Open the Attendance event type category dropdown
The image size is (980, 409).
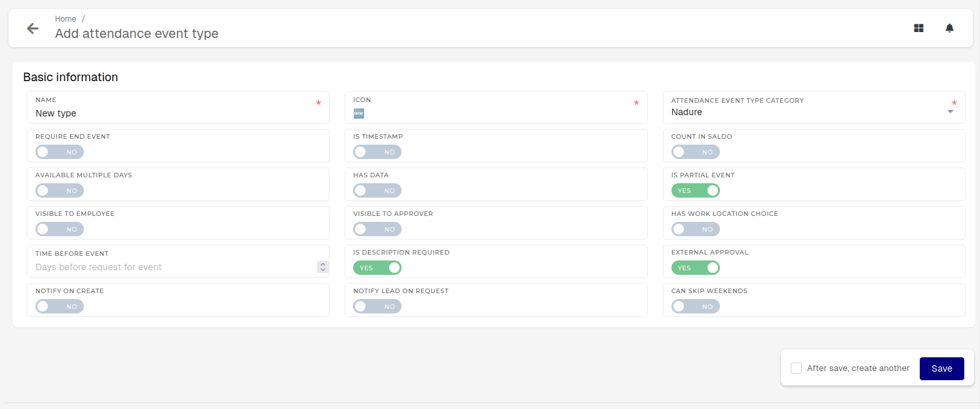(x=814, y=107)
